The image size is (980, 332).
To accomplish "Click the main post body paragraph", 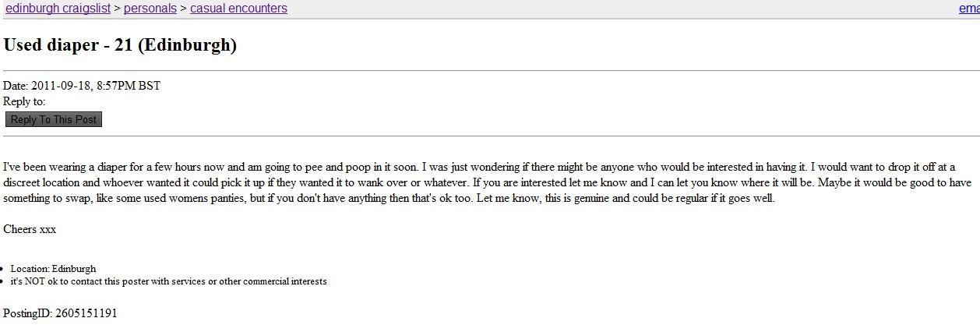I will point(467,182).
